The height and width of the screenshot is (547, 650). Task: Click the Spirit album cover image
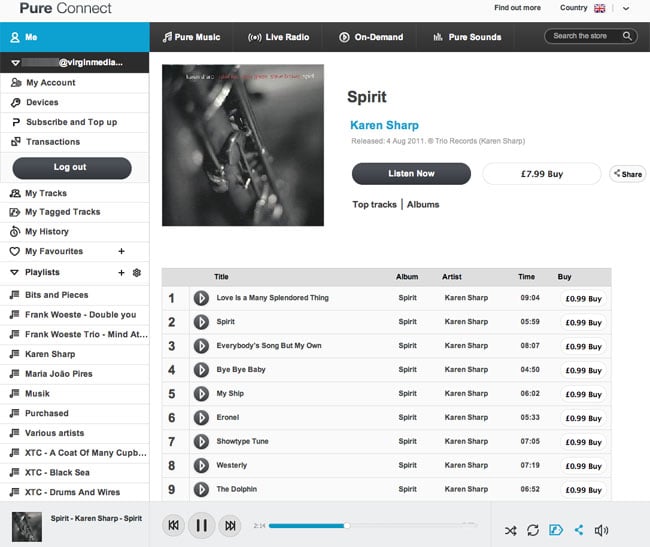pyautogui.click(x=243, y=145)
